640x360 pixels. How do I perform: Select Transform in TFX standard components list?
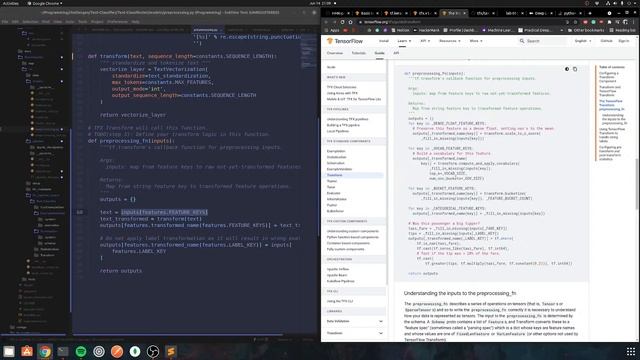354,175
